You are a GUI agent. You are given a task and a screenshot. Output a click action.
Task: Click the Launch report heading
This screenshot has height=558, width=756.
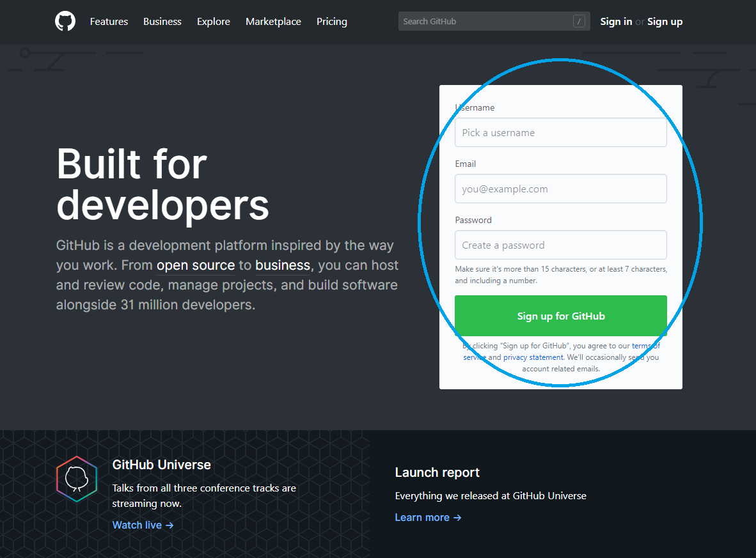(437, 472)
